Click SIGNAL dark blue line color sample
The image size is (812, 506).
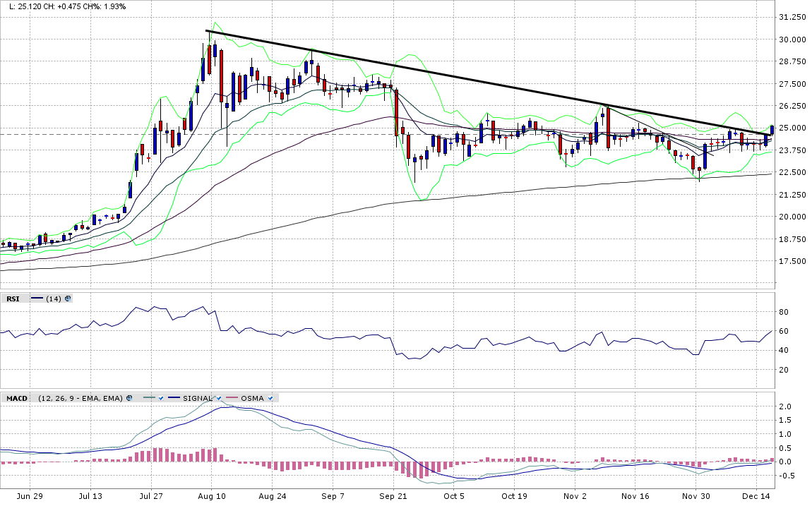point(174,397)
